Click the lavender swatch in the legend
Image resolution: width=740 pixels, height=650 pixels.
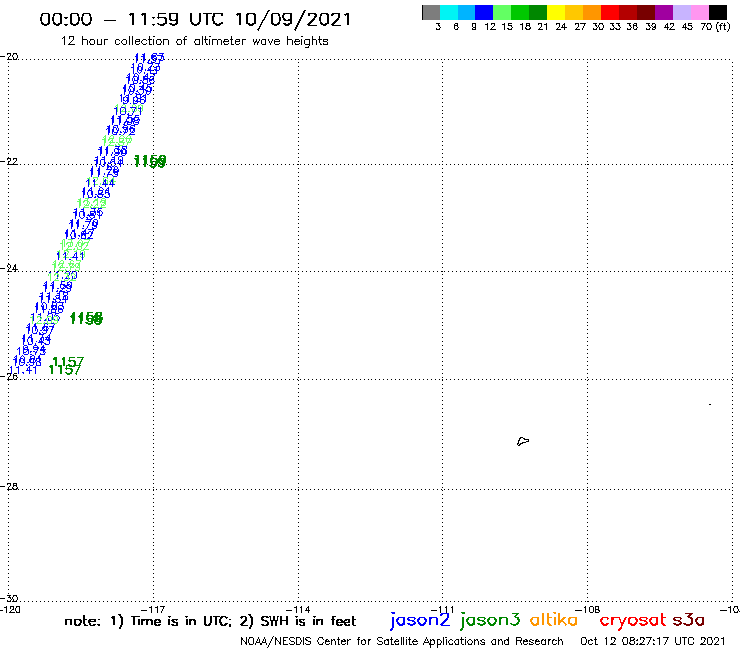[x=681, y=12]
